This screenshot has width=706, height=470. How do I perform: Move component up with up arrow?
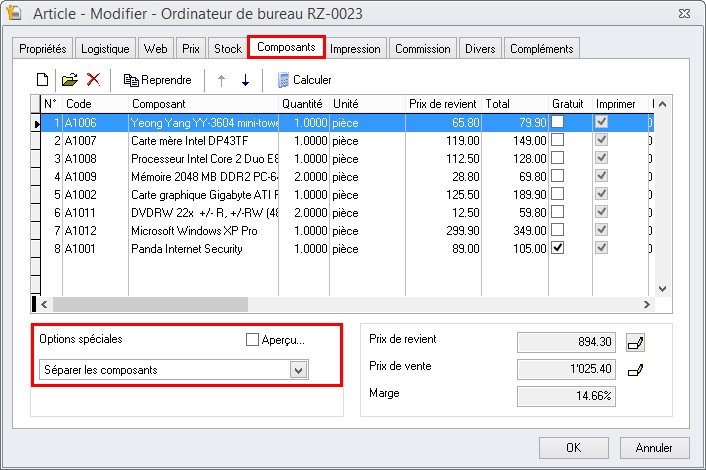coord(221,79)
